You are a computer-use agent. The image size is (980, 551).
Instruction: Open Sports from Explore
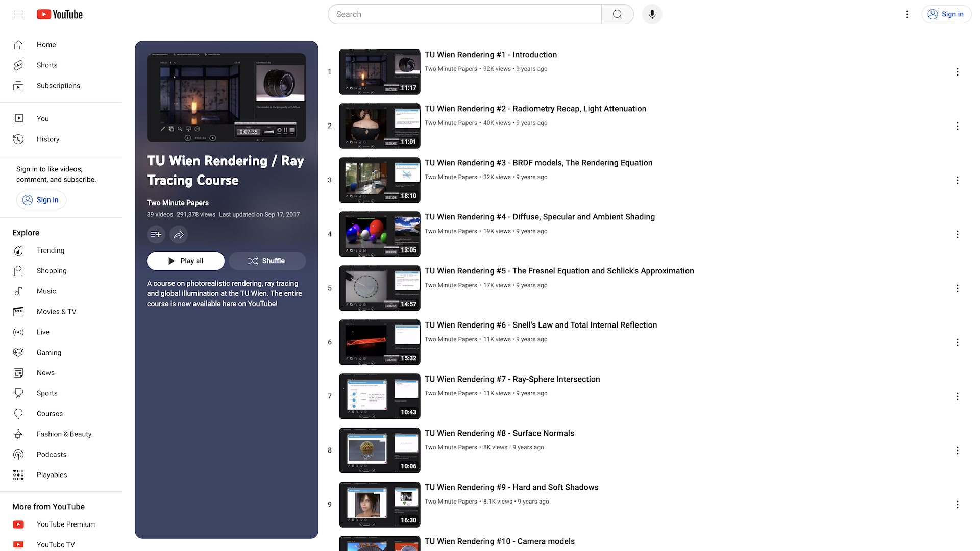tap(61, 393)
